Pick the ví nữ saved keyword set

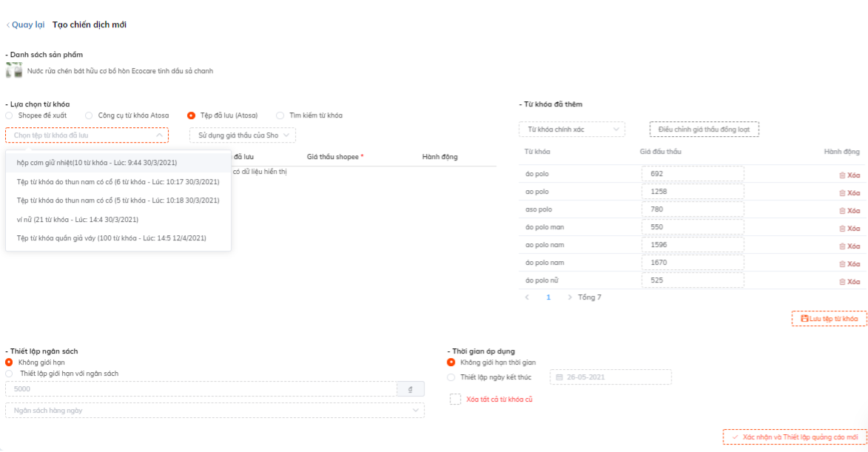(77, 220)
